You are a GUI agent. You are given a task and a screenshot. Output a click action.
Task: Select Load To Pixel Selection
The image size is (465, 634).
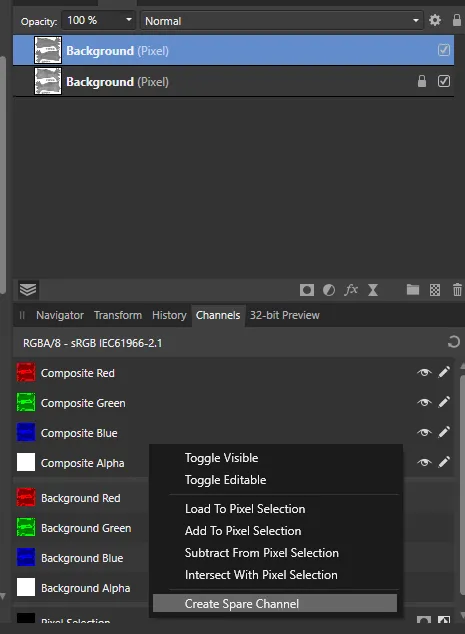pyautogui.click(x=245, y=509)
